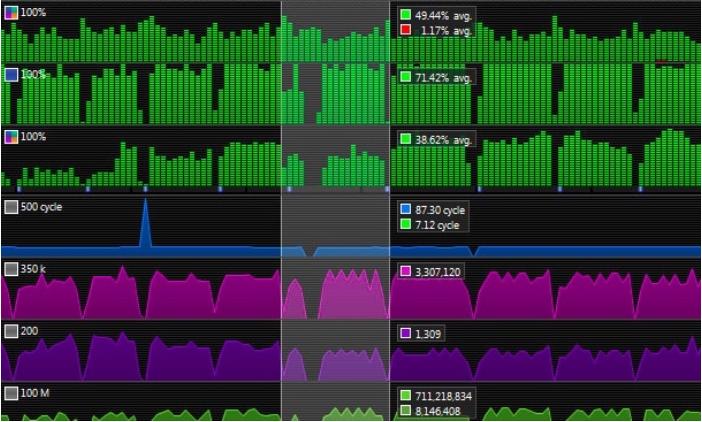Click the 1.17% avg. legend value
Viewport: 702px width, 422px height.
(446, 31)
